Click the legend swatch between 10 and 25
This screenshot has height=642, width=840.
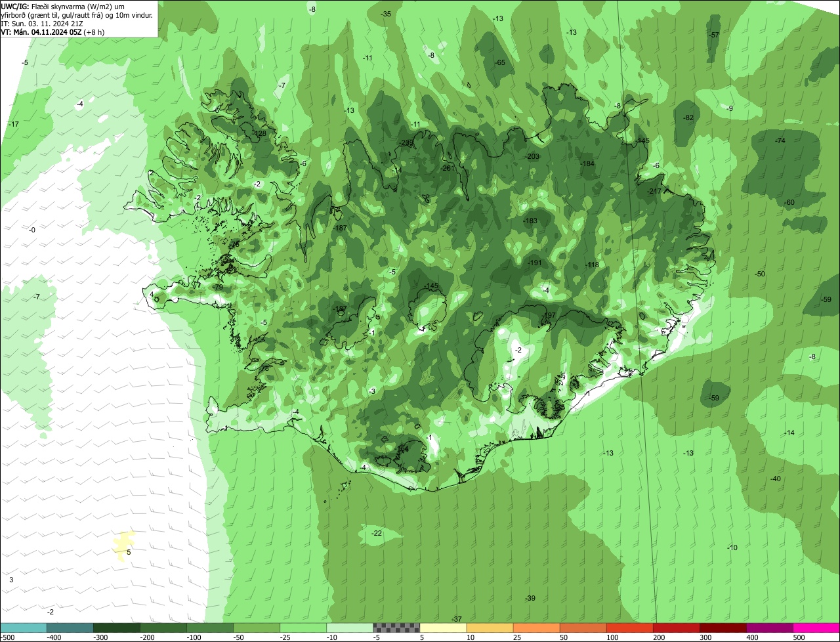click(x=490, y=628)
